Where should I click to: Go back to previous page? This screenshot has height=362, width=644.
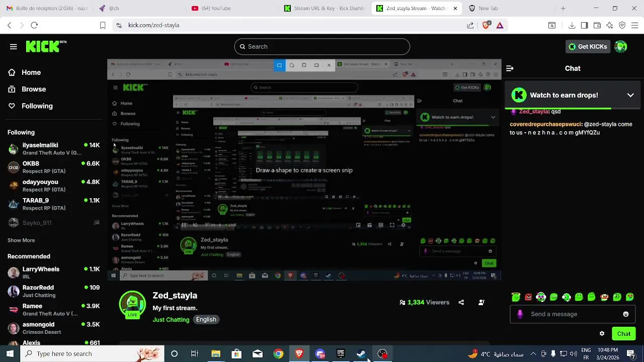9,25
